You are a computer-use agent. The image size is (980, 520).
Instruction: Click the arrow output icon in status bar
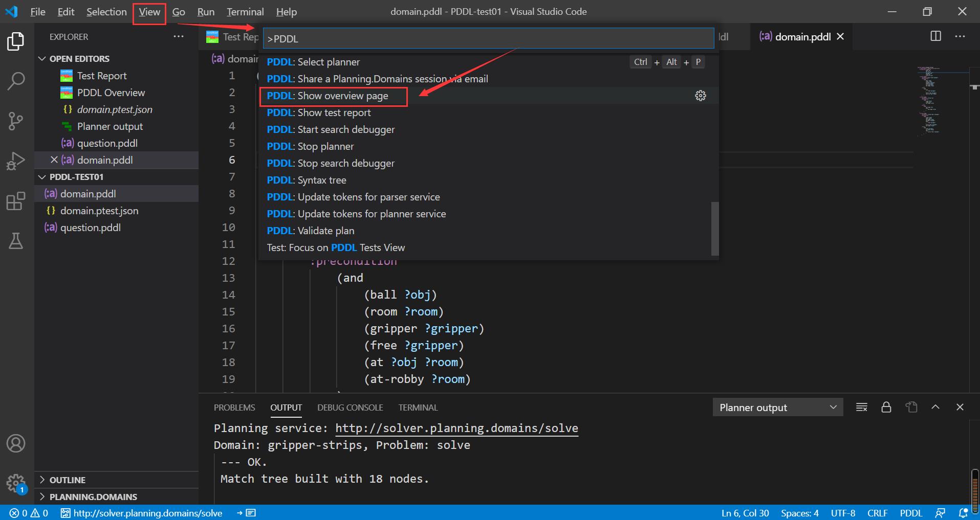(246, 513)
